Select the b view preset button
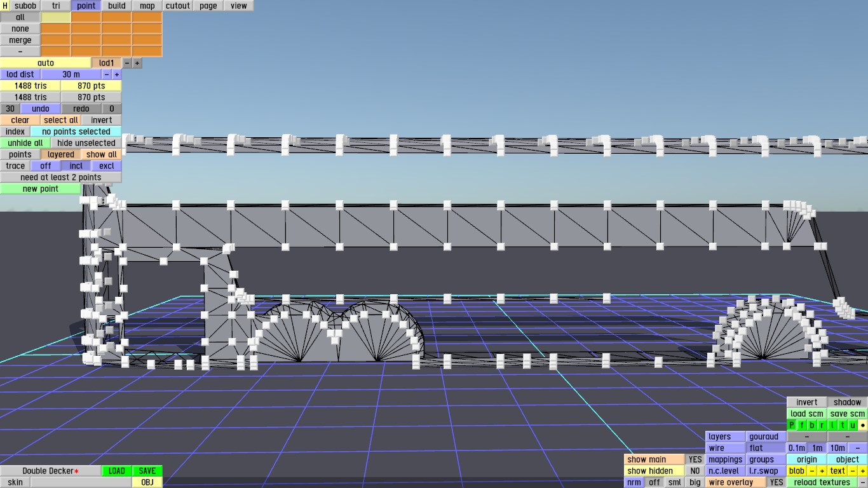The height and width of the screenshot is (488, 868). click(812, 425)
